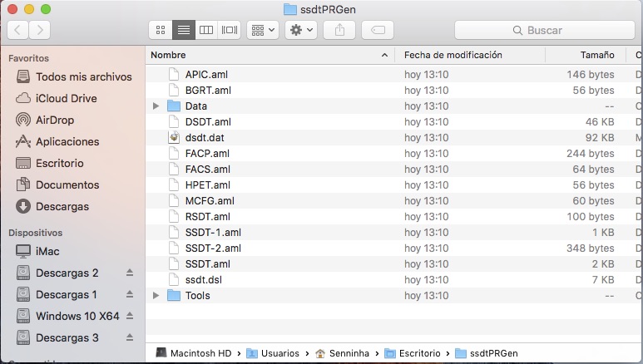The height and width of the screenshot is (364, 643).
Task: Click the Buscar search field
Action: click(x=545, y=30)
